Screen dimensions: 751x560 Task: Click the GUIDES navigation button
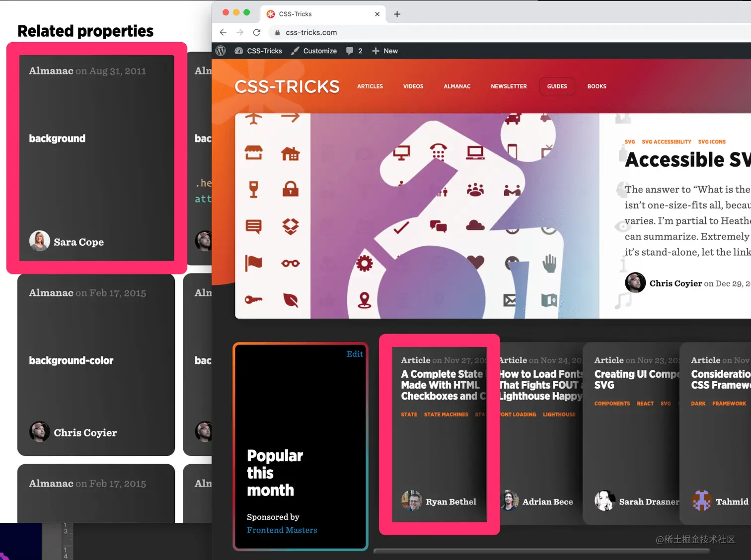tap(557, 86)
